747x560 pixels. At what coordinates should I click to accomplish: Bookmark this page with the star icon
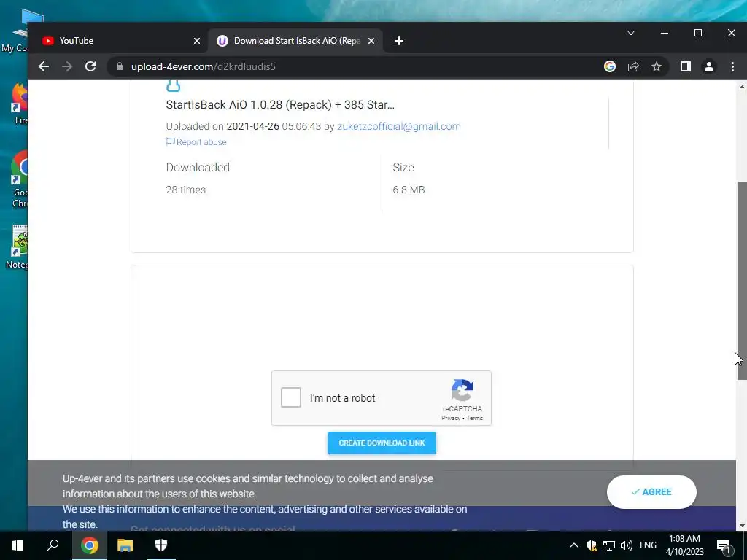pyautogui.click(x=657, y=66)
